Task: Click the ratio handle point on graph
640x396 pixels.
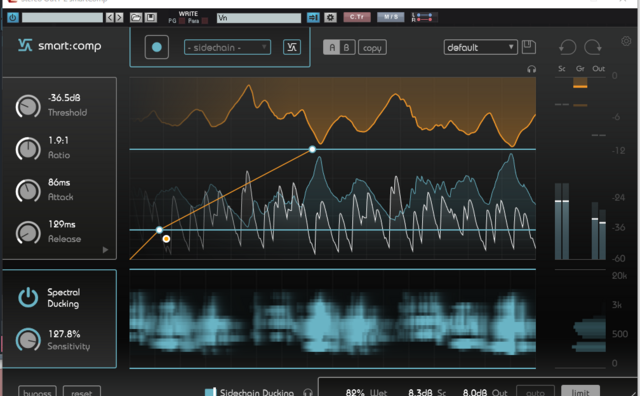Action: pos(312,149)
